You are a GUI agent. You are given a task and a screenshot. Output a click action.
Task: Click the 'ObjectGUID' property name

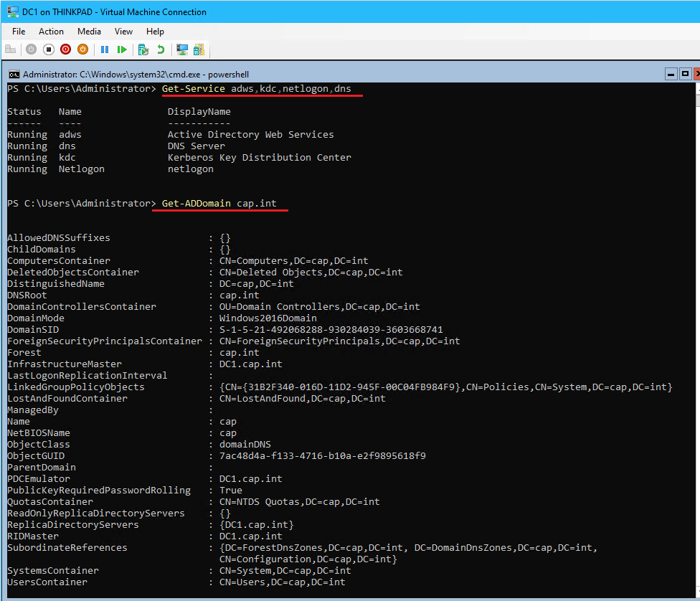coord(36,456)
